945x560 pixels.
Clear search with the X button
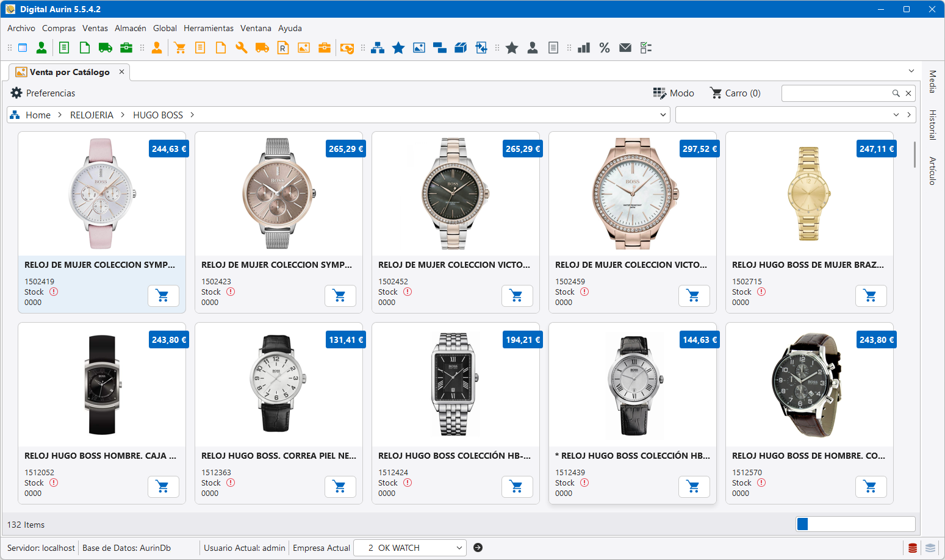(x=908, y=93)
